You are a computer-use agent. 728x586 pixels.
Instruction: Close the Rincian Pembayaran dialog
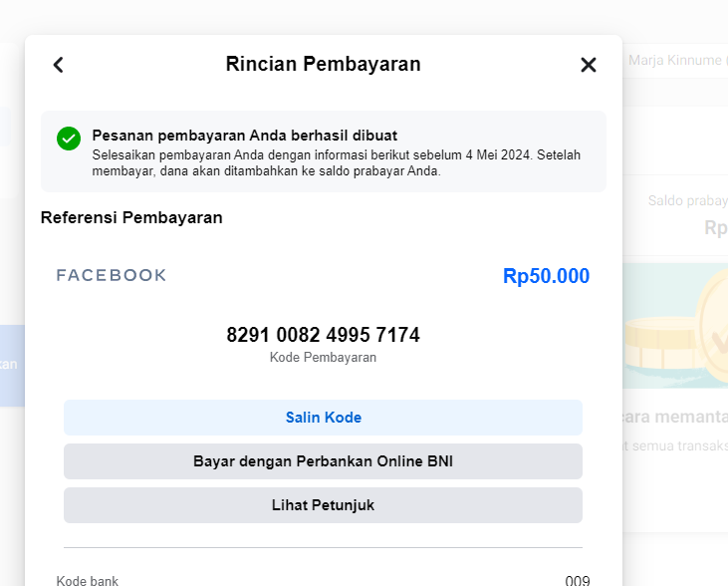coord(589,65)
